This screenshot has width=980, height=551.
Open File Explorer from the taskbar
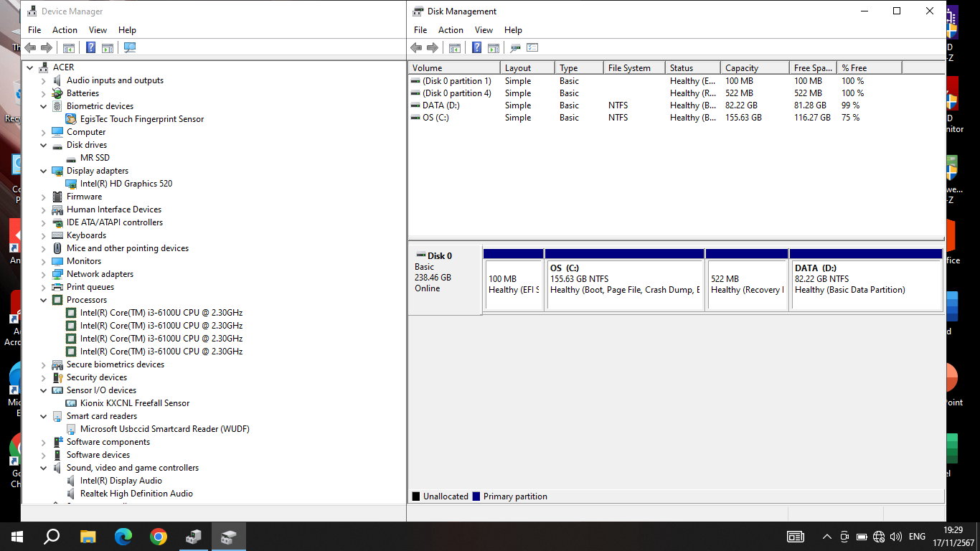(x=88, y=537)
